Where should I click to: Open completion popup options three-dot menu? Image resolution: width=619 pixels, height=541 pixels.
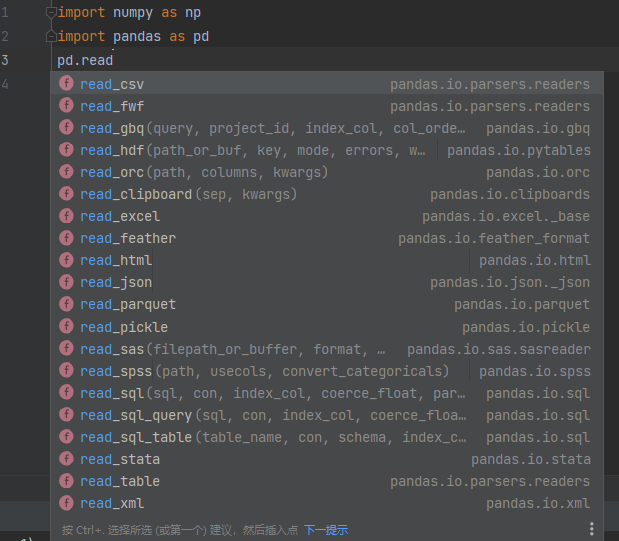(x=591, y=529)
